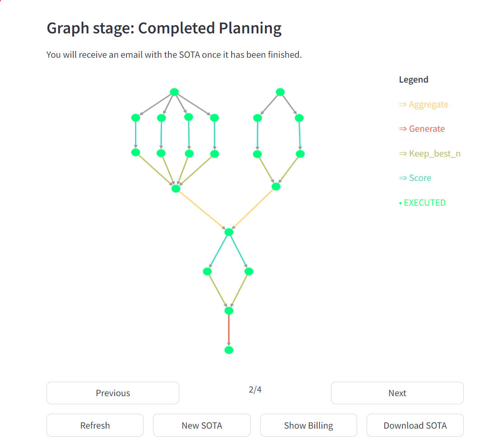
Task: Go to the Next graph page
Action: coord(397,393)
